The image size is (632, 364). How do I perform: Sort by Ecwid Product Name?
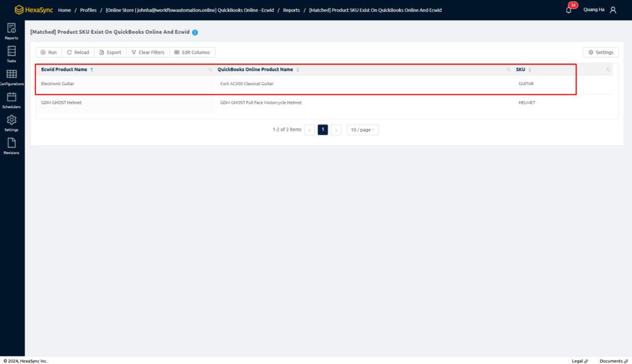(x=91, y=70)
